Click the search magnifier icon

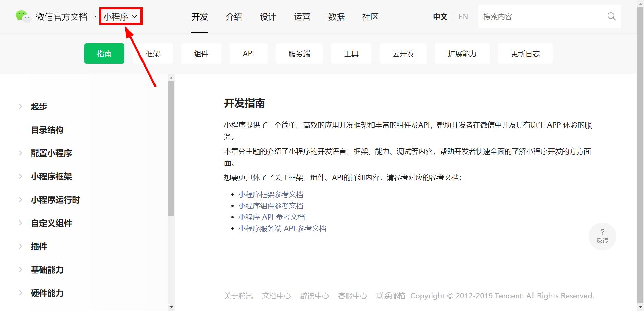(612, 16)
